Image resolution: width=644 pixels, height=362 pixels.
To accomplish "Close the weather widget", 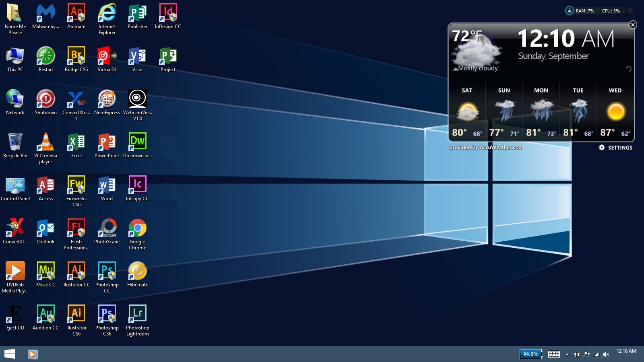I will (x=633, y=25).
